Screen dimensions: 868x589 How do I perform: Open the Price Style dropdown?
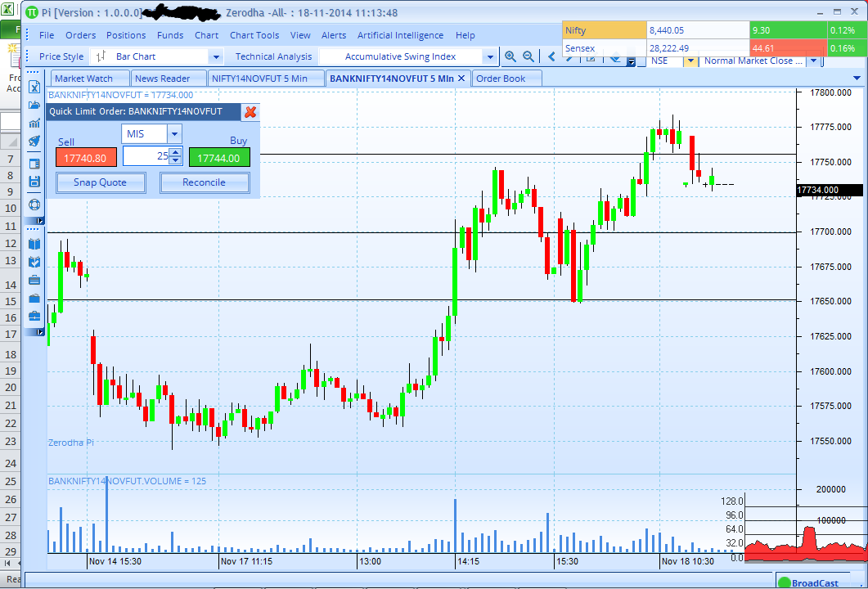[216, 56]
